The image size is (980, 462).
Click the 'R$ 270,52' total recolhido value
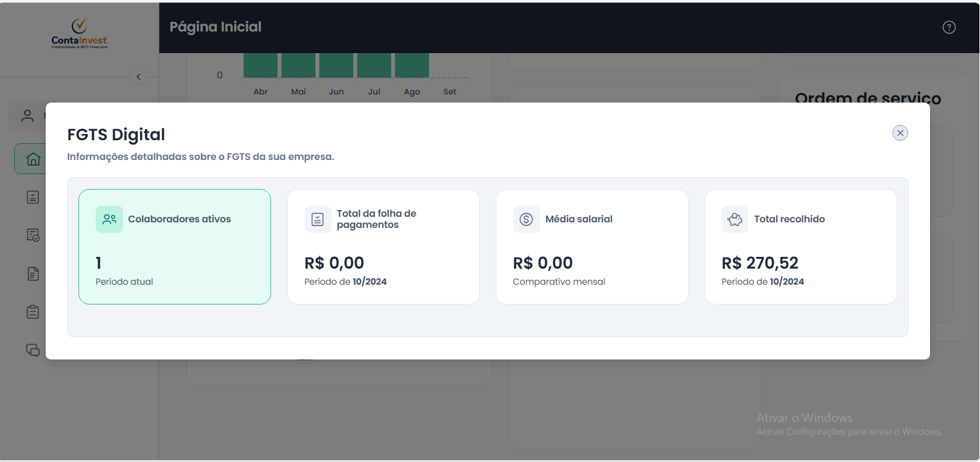click(760, 263)
